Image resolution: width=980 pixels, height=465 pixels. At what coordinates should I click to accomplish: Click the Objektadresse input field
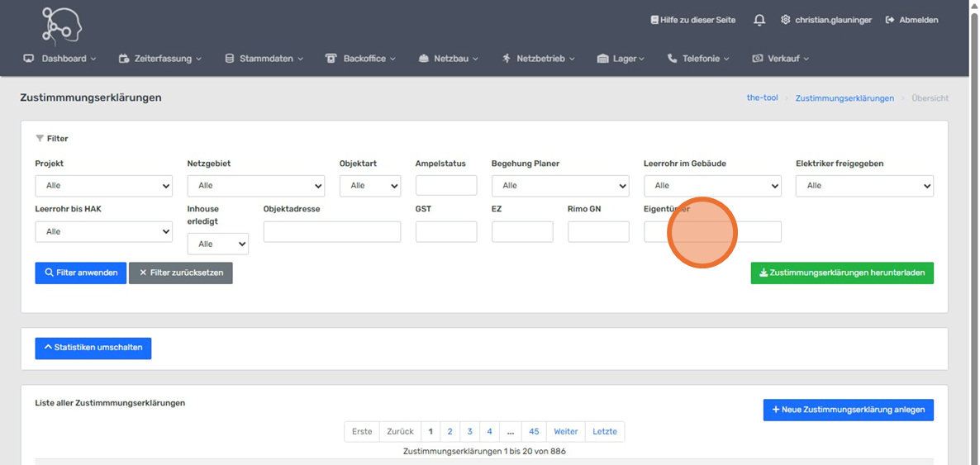pos(331,232)
